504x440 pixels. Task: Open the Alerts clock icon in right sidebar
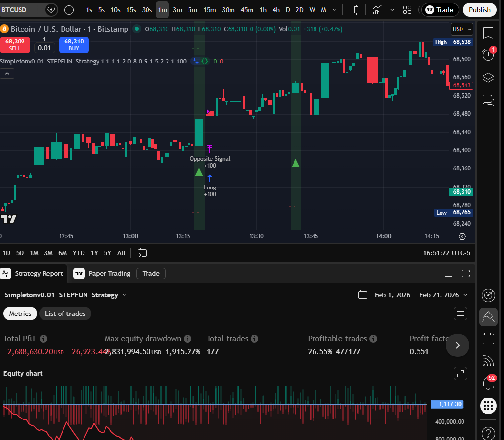coord(488,55)
